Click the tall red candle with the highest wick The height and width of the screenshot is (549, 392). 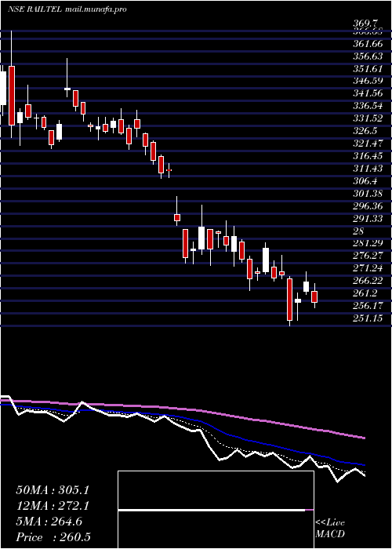(12, 95)
